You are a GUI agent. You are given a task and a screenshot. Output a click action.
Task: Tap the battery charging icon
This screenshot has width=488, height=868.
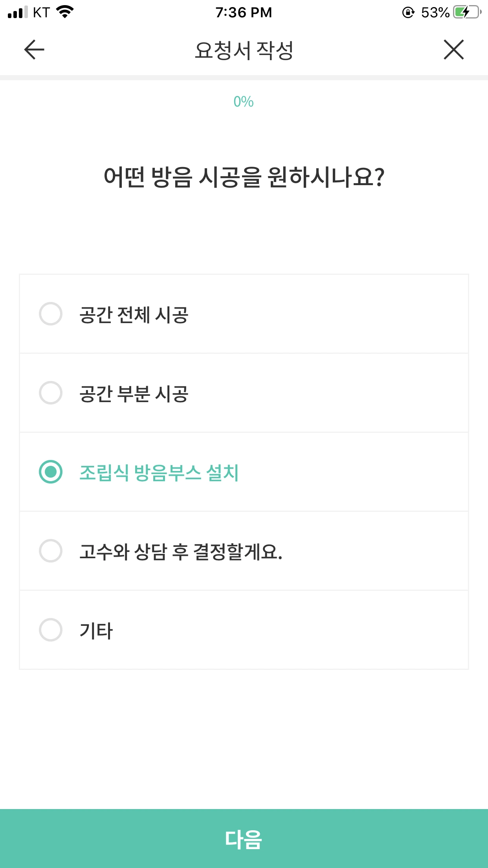pyautogui.click(x=467, y=13)
